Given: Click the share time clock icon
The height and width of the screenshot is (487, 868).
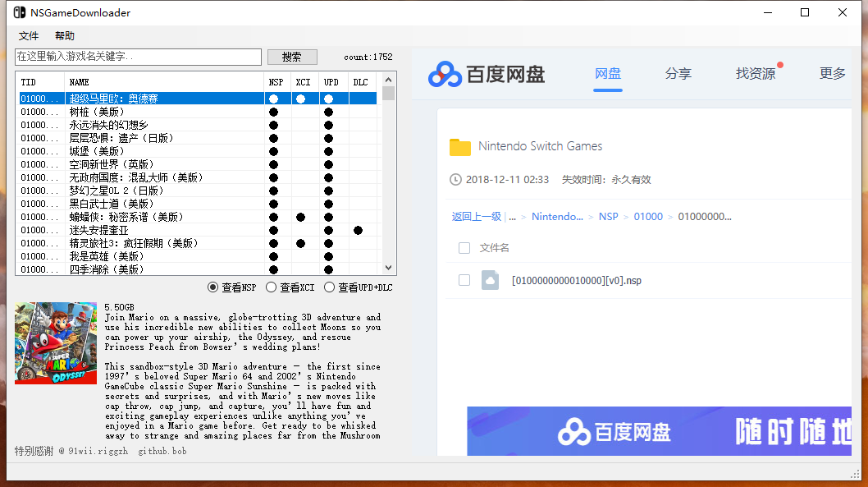Looking at the screenshot, I should [455, 180].
